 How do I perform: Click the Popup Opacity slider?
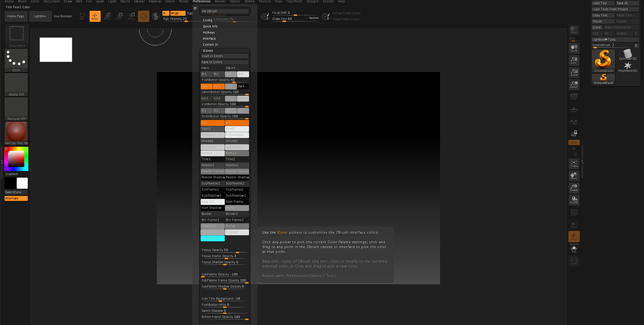224,250
